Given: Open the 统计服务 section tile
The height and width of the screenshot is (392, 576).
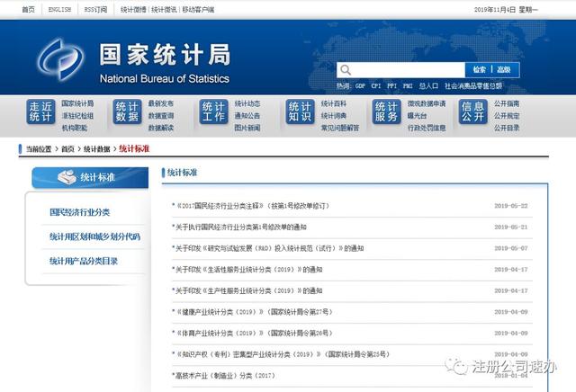Looking at the screenshot, I should [x=386, y=111].
